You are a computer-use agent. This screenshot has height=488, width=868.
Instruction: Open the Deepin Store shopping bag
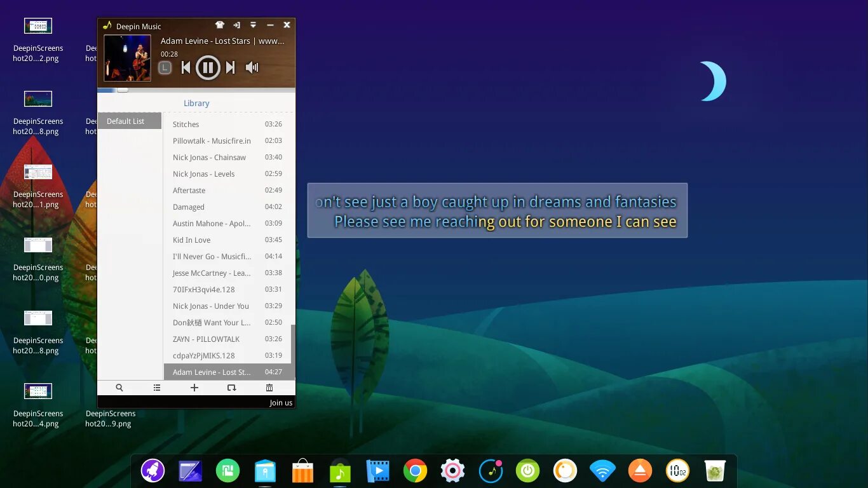point(302,471)
